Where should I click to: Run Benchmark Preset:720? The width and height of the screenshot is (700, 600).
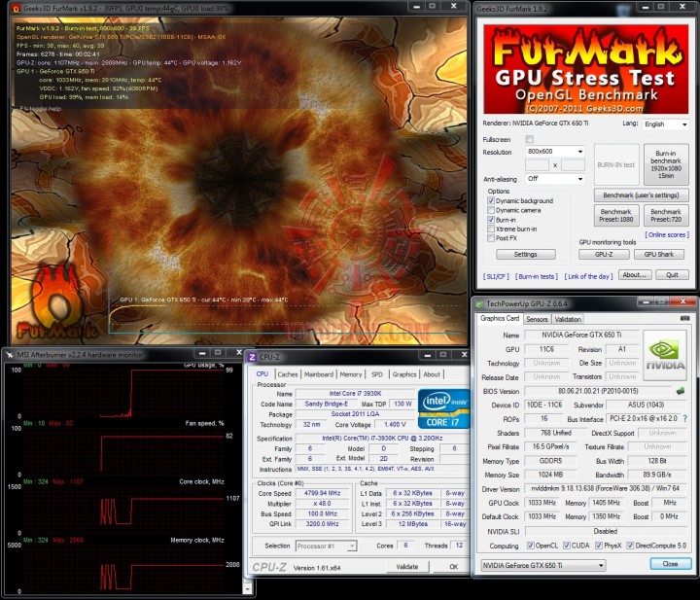(666, 216)
